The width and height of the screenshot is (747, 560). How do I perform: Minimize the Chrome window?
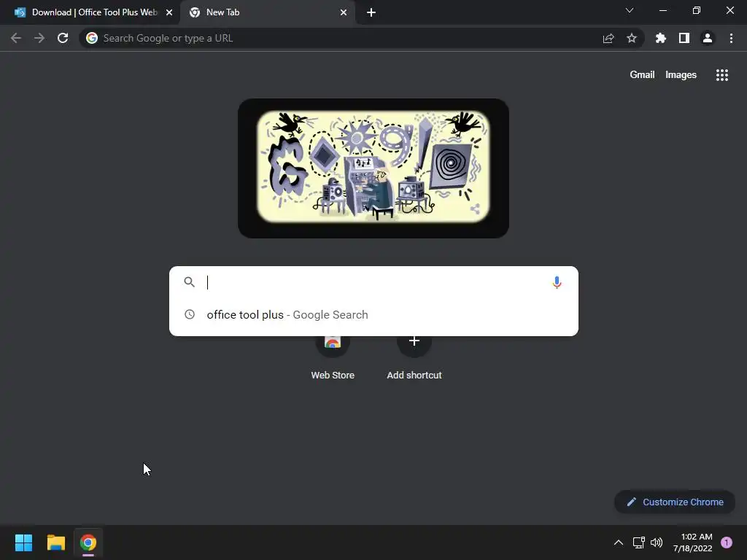(x=662, y=10)
